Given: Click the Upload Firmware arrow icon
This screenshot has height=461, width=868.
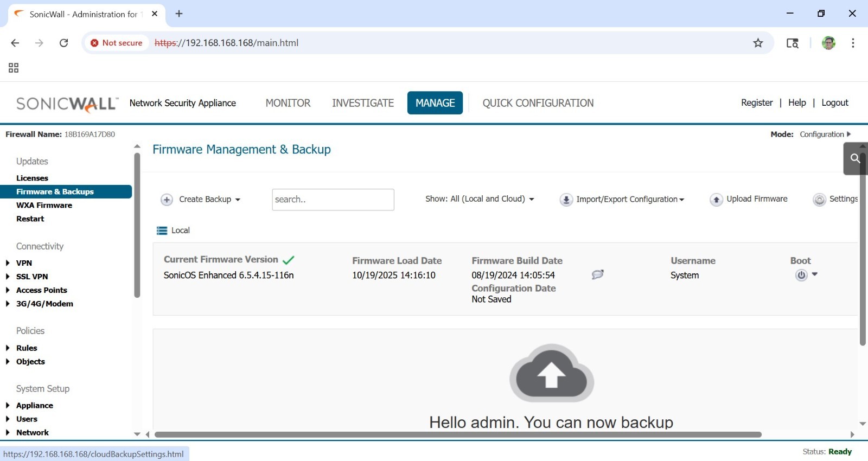Looking at the screenshot, I should pyautogui.click(x=717, y=200).
